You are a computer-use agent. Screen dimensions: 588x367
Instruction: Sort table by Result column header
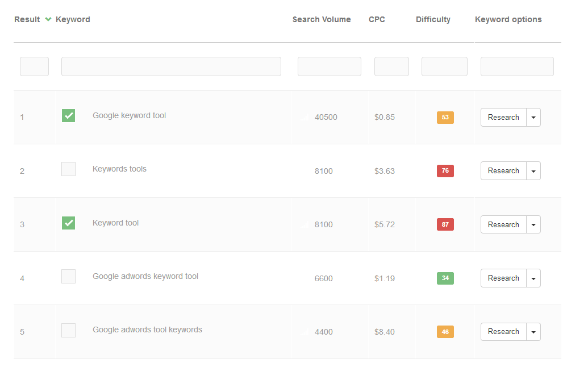tap(27, 19)
